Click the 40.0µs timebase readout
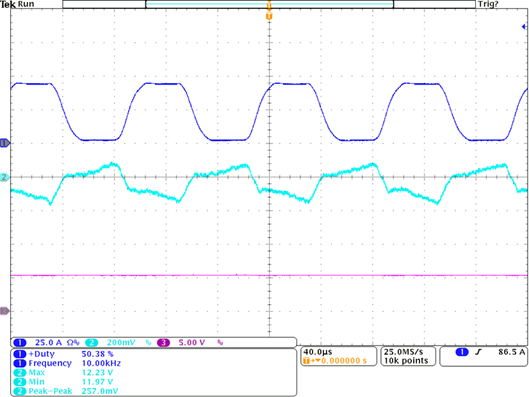 (317, 352)
